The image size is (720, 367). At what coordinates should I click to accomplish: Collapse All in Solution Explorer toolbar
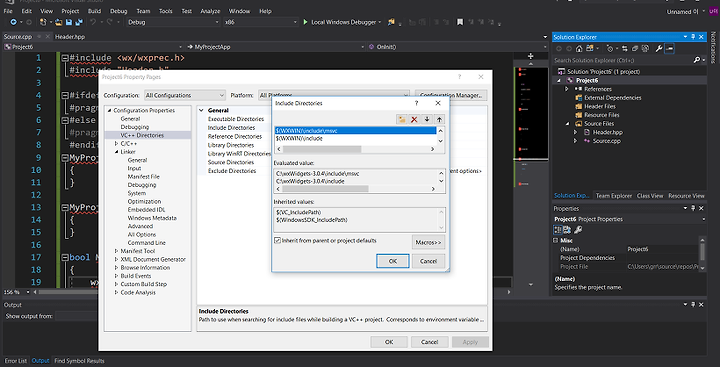click(635, 49)
